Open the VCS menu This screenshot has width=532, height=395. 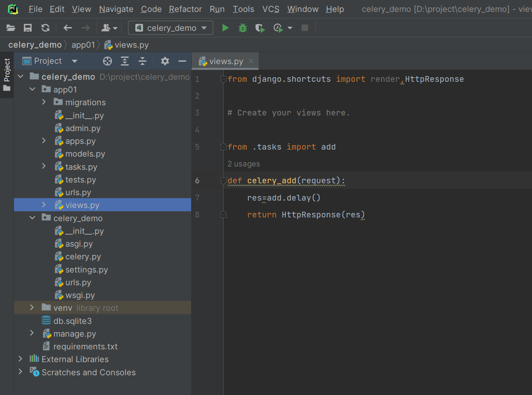click(271, 9)
